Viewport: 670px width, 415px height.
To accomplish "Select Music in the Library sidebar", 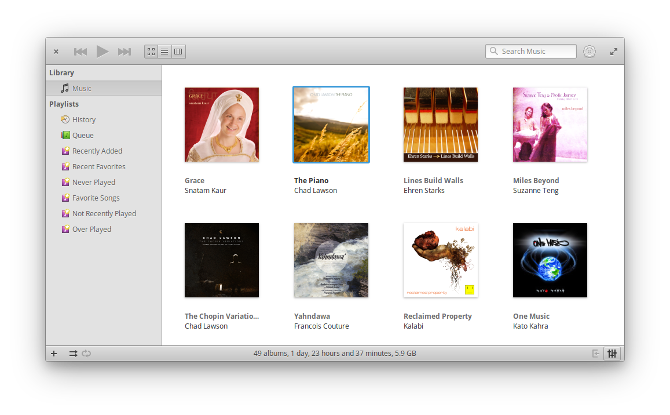I will click(81, 89).
